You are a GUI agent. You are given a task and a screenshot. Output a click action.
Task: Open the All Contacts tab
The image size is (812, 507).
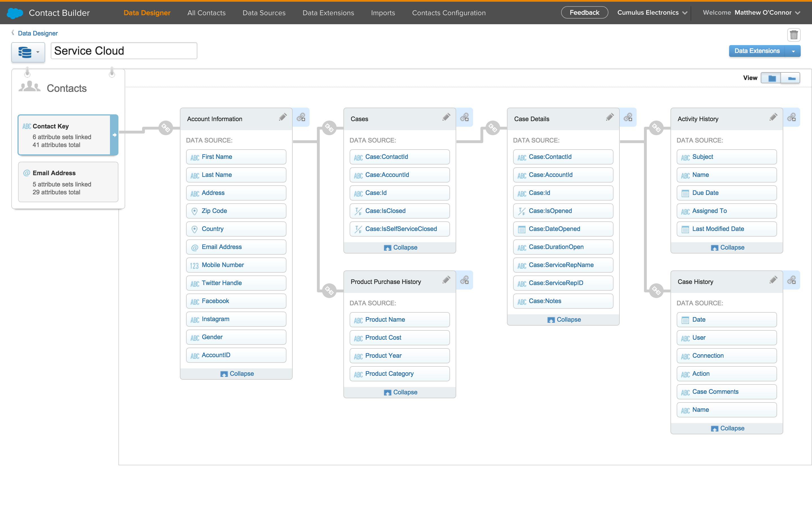tap(206, 13)
